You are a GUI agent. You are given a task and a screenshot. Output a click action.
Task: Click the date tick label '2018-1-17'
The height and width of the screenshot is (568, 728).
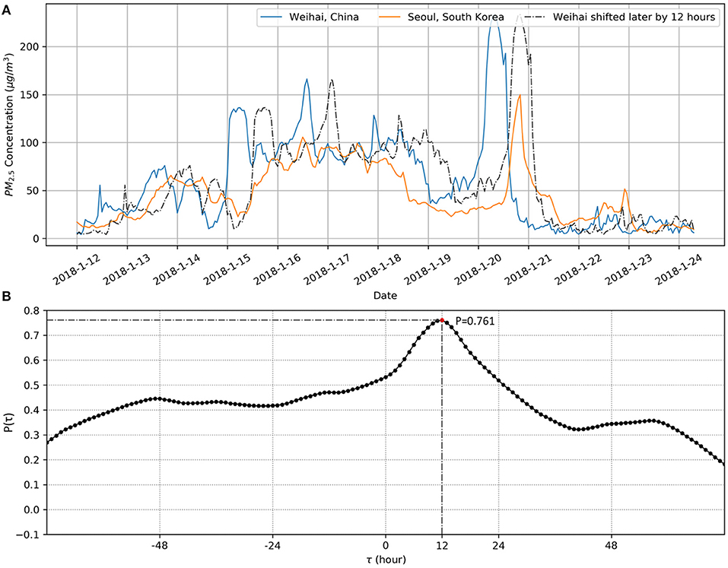click(327, 269)
